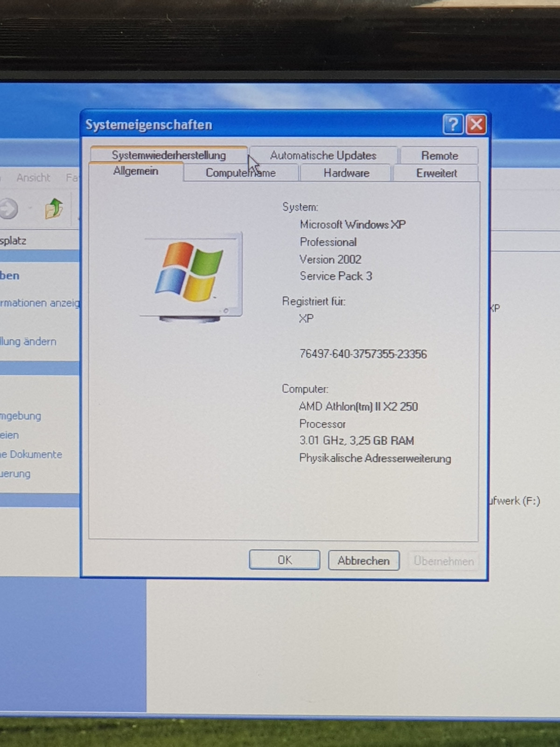Click the 'Dokumente' link in the sidebar

click(x=32, y=454)
